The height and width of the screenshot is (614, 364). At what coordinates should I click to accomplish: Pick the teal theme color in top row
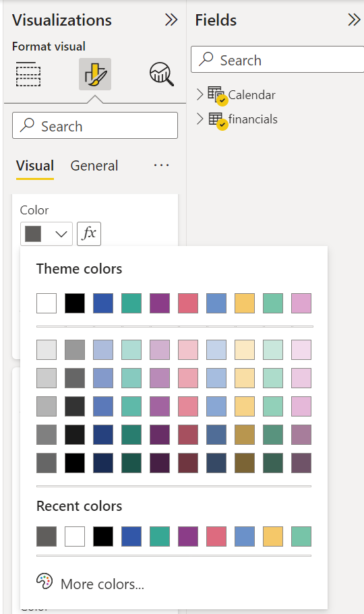131,303
